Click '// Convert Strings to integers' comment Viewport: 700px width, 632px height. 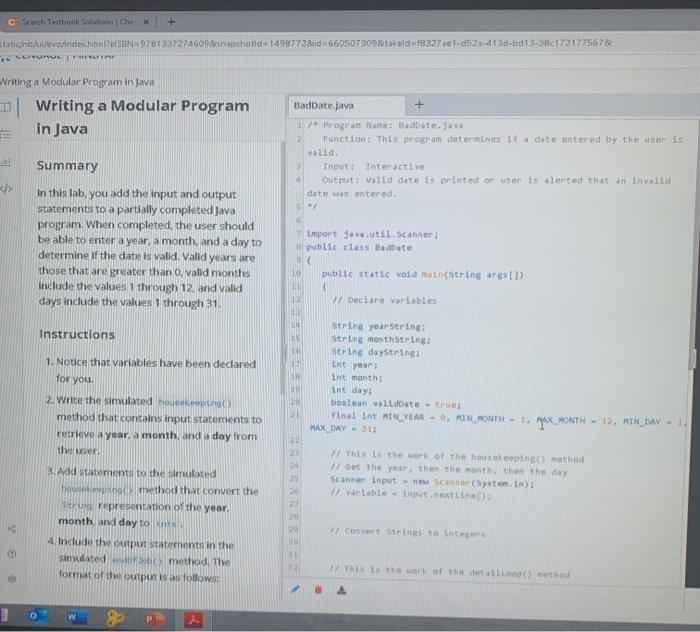pyautogui.click(x=407, y=532)
